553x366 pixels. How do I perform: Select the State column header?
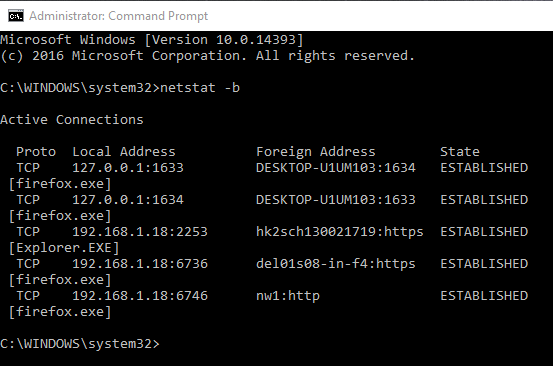[x=460, y=152]
